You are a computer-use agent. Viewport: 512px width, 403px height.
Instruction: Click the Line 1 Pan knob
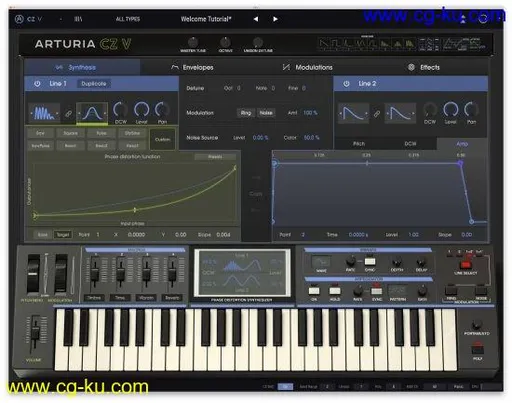point(162,110)
